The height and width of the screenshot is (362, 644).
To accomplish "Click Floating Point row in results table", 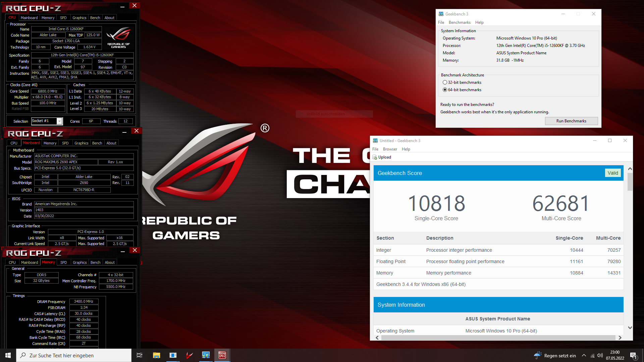I will point(498,261).
